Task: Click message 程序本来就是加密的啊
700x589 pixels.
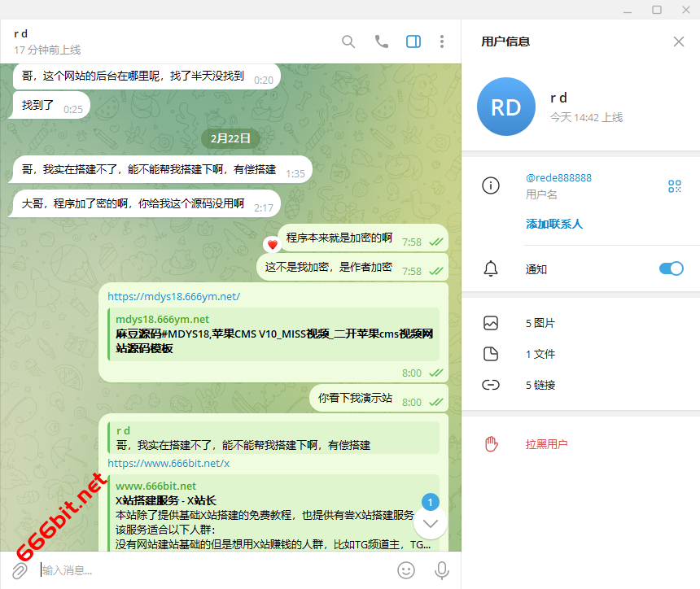Action: pyautogui.click(x=363, y=238)
